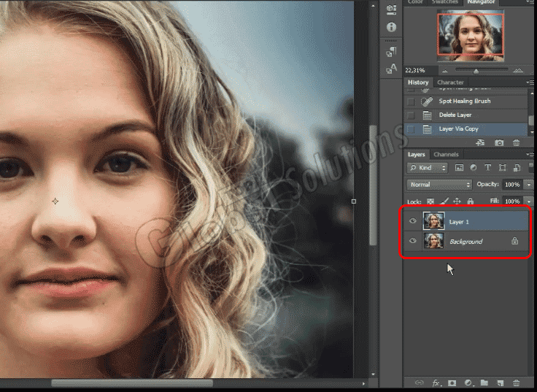Viewport: 537px width, 392px height.
Task: Toggle Background layer visibility eye
Action: tap(413, 241)
